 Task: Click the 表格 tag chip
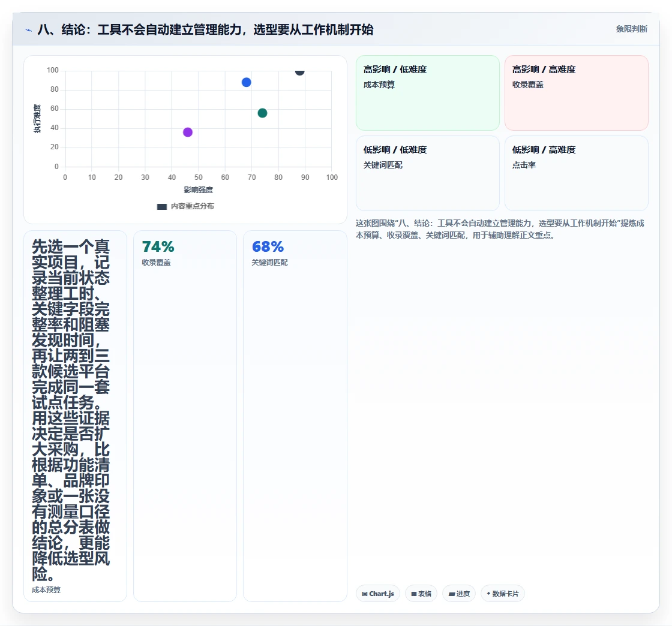coord(421,594)
